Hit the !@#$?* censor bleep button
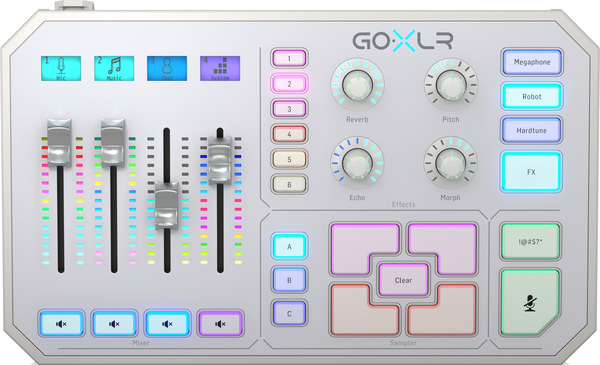The height and width of the screenshot is (365, 600). [x=531, y=242]
